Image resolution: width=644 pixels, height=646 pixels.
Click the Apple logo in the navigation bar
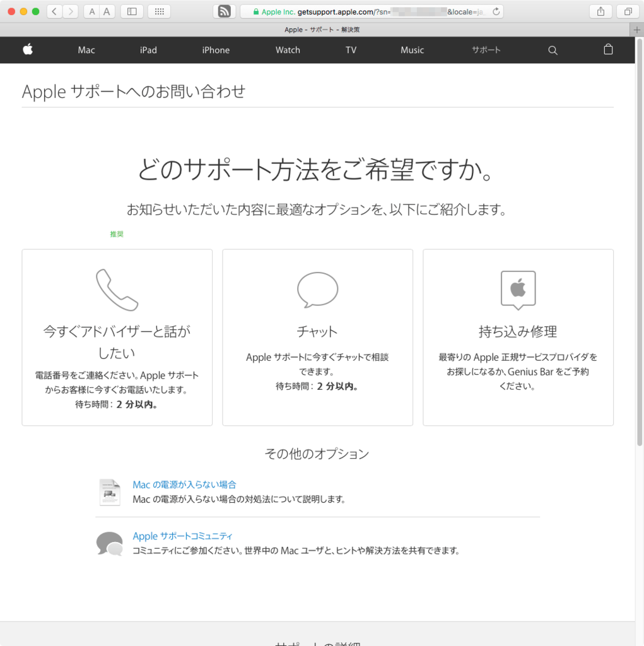28,50
